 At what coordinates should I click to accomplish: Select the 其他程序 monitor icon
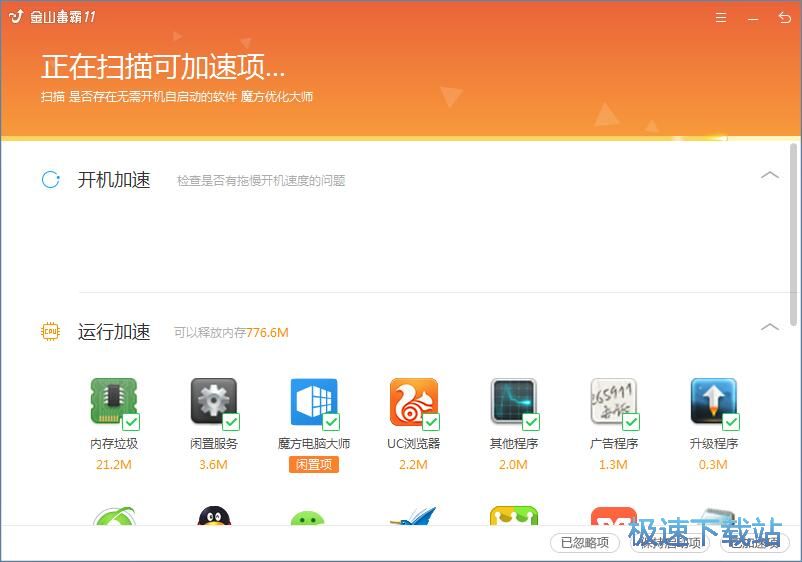pos(513,401)
